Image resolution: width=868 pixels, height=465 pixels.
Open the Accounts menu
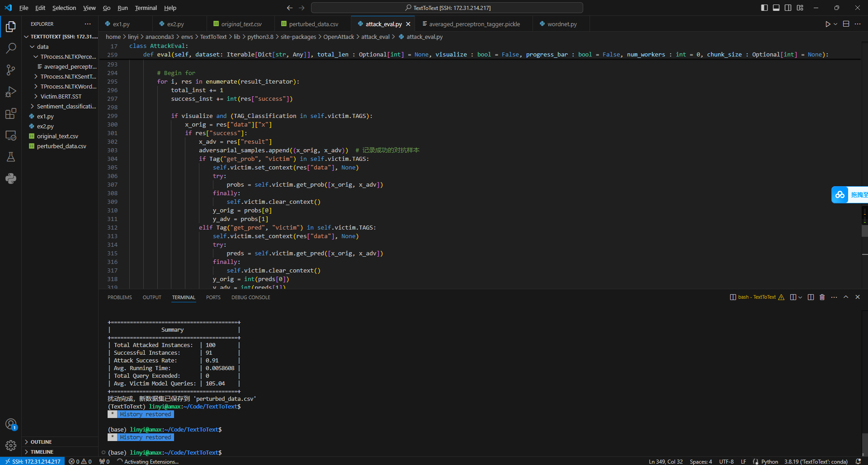click(11, 424)
